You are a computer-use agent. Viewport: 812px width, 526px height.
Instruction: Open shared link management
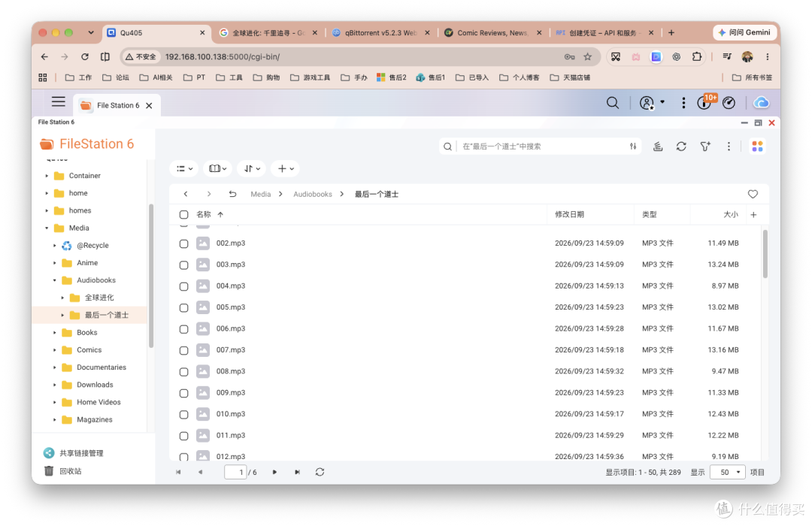pos(73,453)
